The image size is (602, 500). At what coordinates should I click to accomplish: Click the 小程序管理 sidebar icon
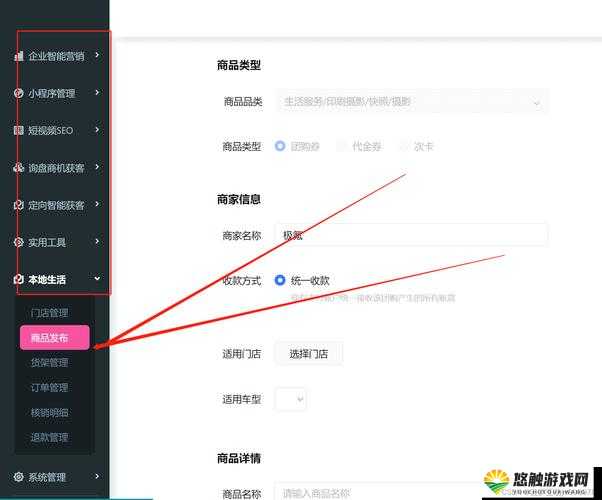pyautogui.click(x=18, y=93)
